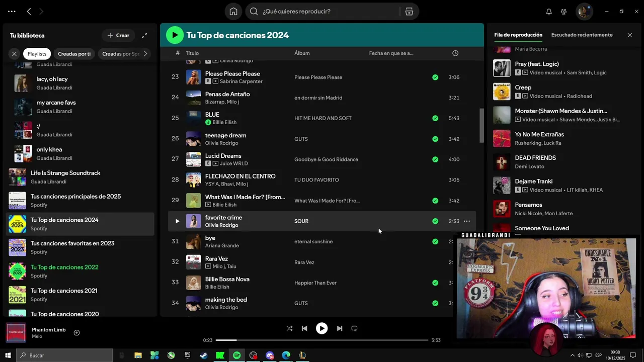The width and height of the screenshot is (644, 362).
Task: Clear the Playlists filter
Action: point(14,54)
